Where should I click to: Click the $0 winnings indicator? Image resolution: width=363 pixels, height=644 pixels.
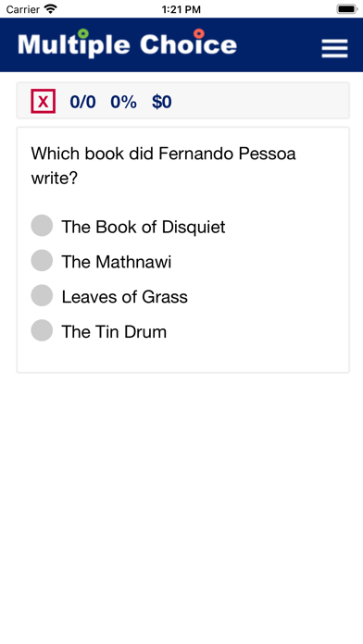(161, 102)
